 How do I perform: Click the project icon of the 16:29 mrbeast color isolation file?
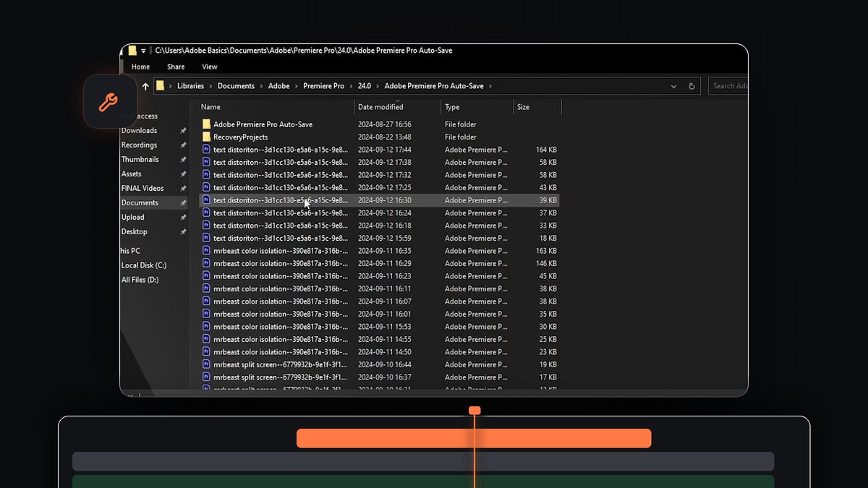(206, 263)
